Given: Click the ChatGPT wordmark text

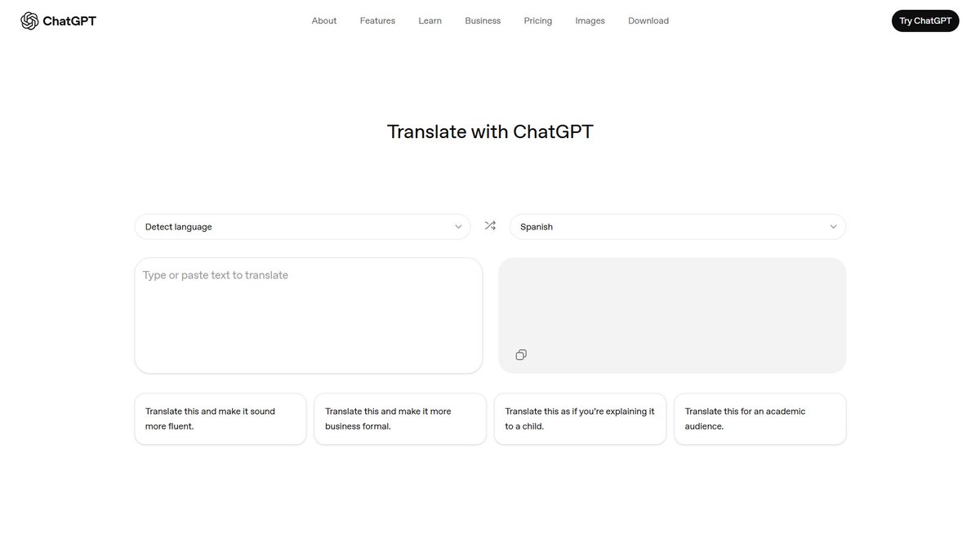Looking at the screenshot, I should click(69, 21).
